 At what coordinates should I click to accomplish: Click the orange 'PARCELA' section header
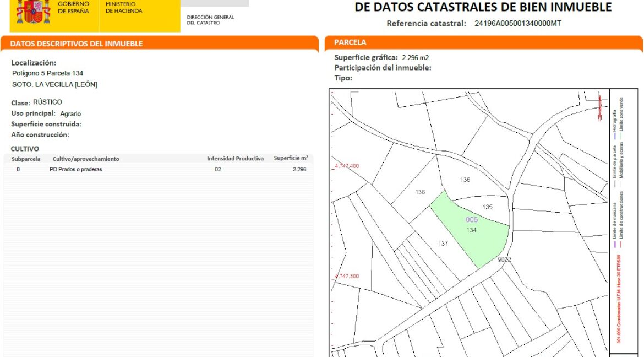pos(350,42)
